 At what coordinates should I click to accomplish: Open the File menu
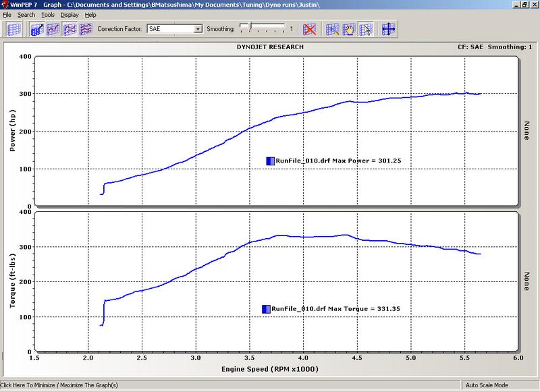click(x=7, y=14)
